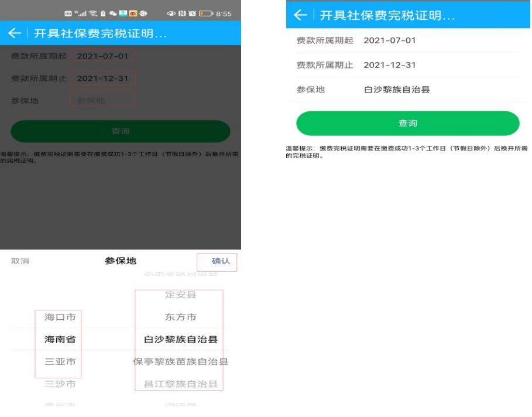Tap the eye comfort icon in status bar

171,13
